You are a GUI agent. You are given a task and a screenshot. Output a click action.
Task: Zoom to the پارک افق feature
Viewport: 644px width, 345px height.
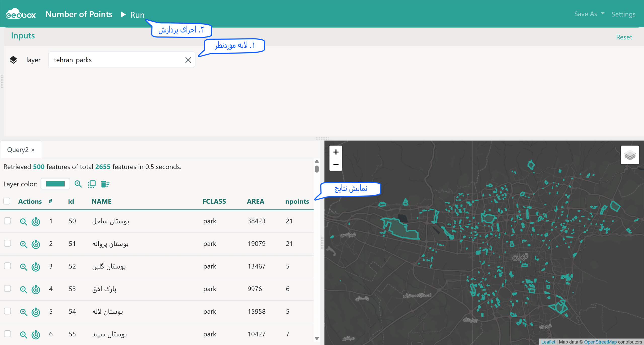click(x=23, y=289)
